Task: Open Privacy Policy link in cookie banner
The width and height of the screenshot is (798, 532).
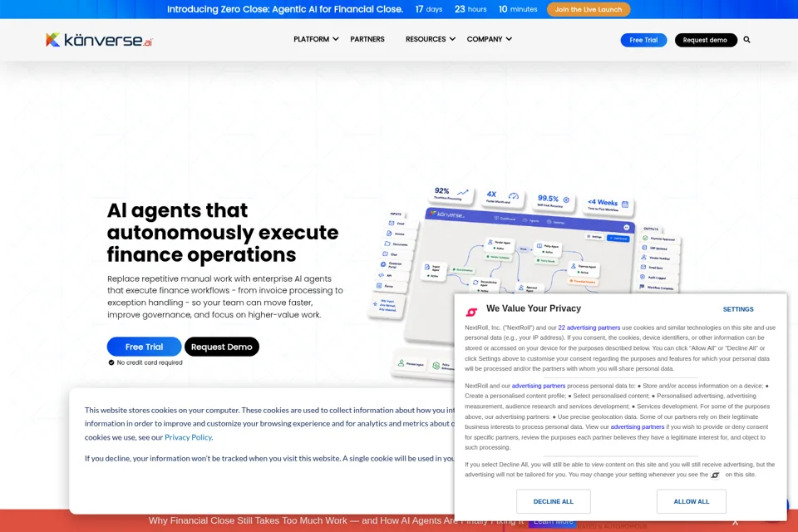Action: click(x=188, y=437)
